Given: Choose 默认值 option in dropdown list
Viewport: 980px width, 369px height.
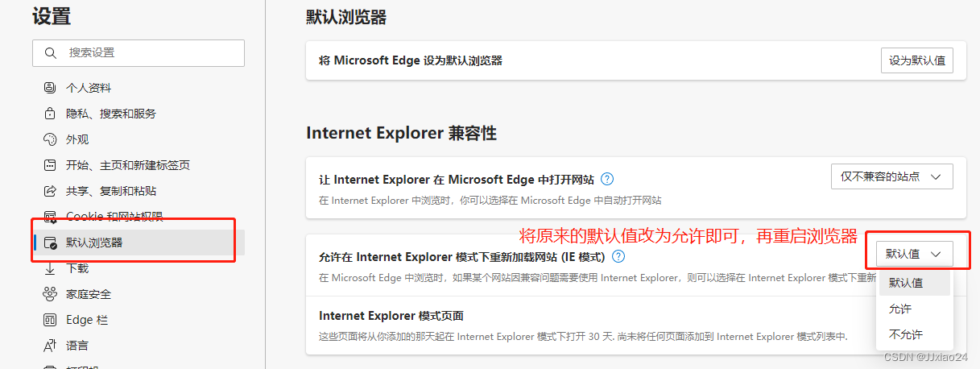Looking at the screenshot, I should [x=914, y=283].
